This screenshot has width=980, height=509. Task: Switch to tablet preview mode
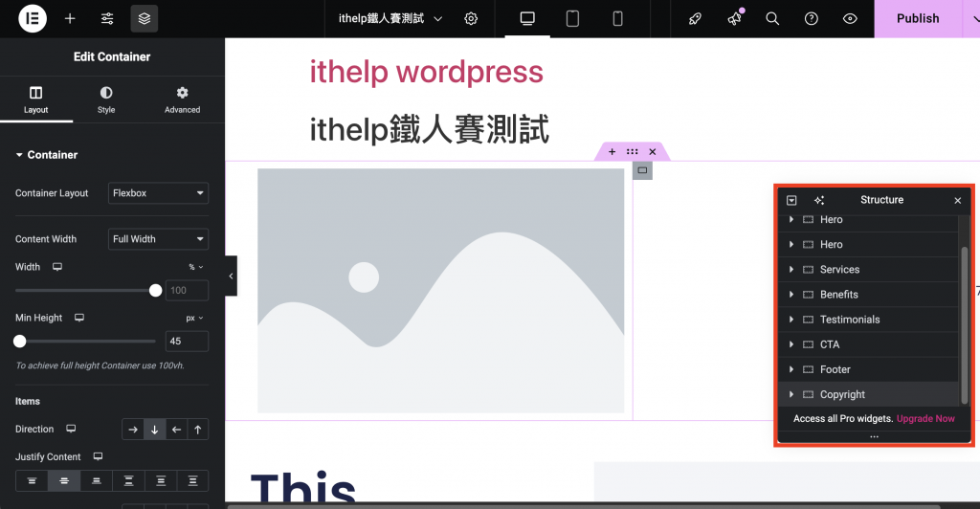(x=572, y=19)
